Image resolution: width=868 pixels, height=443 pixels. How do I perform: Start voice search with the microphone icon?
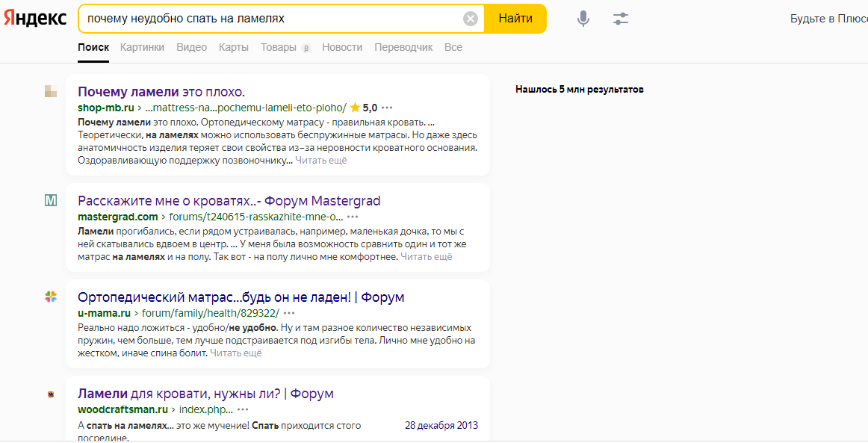(583, 19)
